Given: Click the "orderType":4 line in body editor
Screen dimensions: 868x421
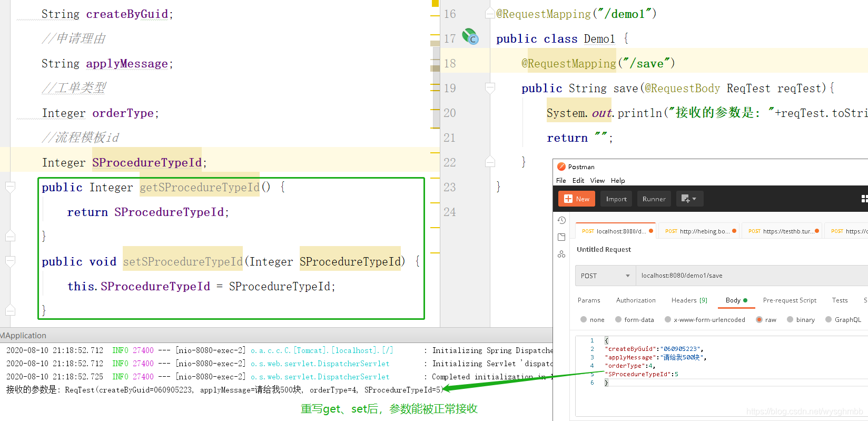Looking at the screenshot, I should point(630,366).
